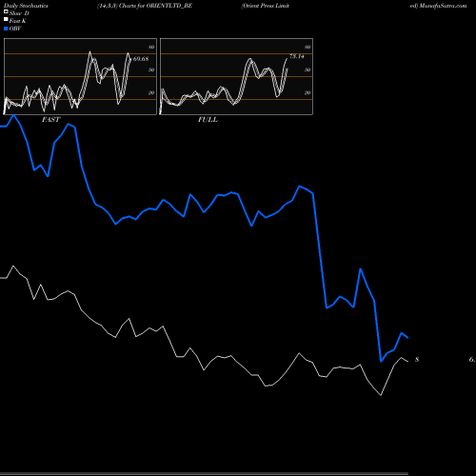
Task: Click the 'Orient Press Limit' company name text
Action: pyautogui.click(x=266, y=6)
